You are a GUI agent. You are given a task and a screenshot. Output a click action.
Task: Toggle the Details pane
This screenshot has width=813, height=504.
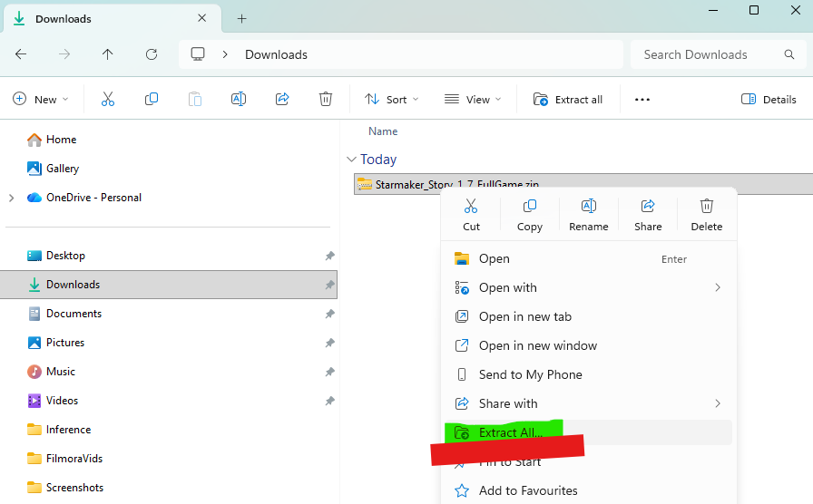click(769, 100)
